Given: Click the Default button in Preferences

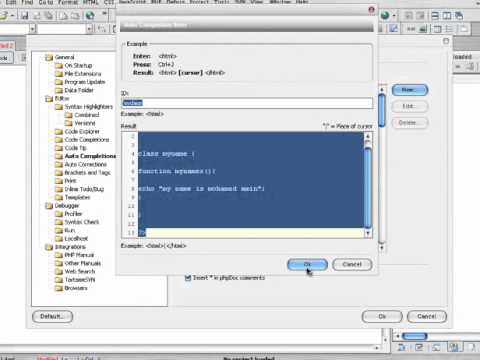Looking at the screenshot, I should tap(52, 316).
